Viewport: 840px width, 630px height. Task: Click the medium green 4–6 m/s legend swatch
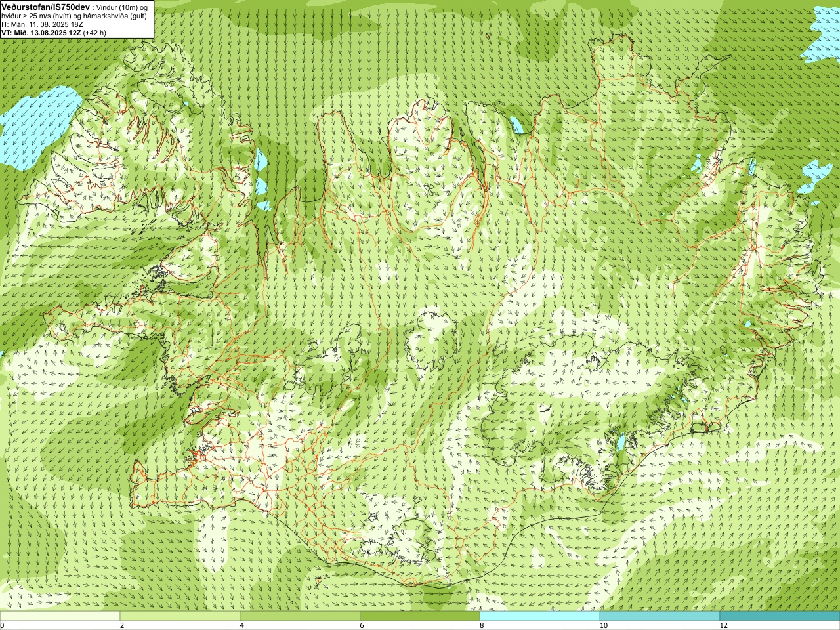(x=300, y=616)
